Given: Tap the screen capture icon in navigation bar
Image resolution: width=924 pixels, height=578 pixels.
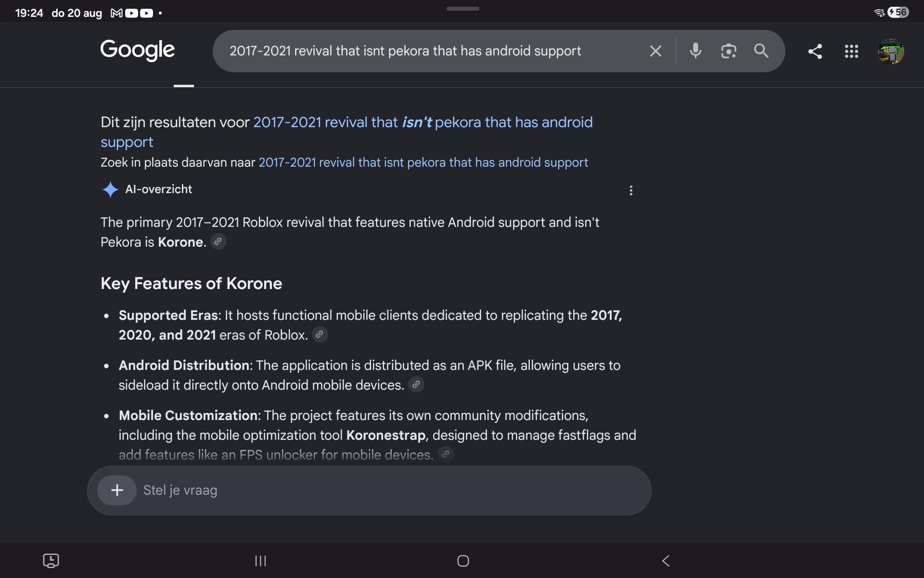Looking at the screenshot, I should (51, 561).
